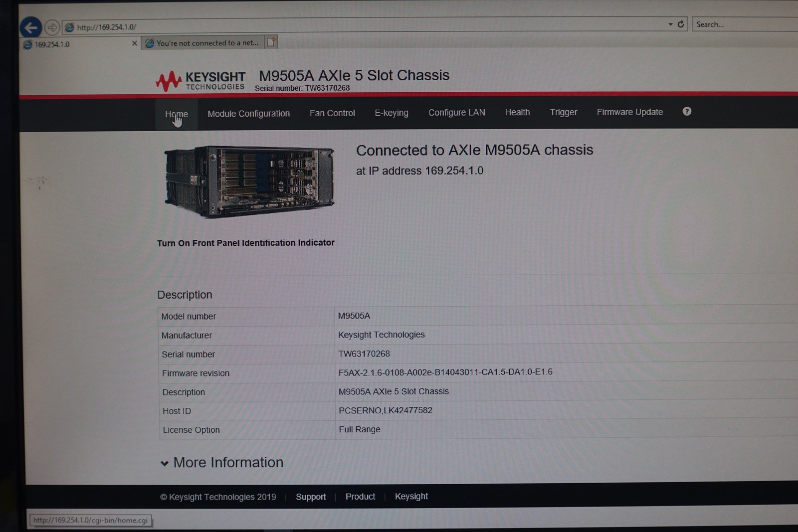Click the 'Connected to AXIe M9505A chassis' heading
The image size is (798, 532).
click(474, 150)
